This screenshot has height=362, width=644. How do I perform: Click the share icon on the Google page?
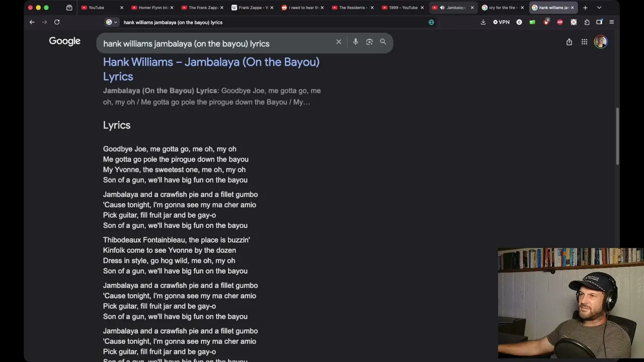(x=569, y=42)
